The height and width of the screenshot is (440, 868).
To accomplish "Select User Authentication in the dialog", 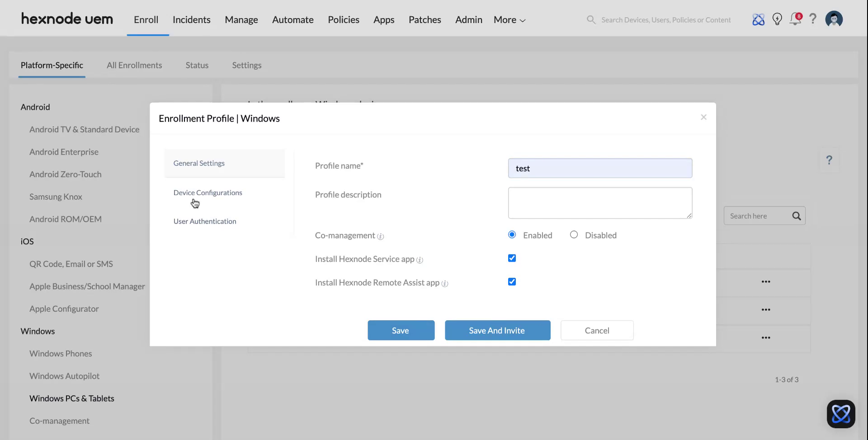I will tap(204, 221).
